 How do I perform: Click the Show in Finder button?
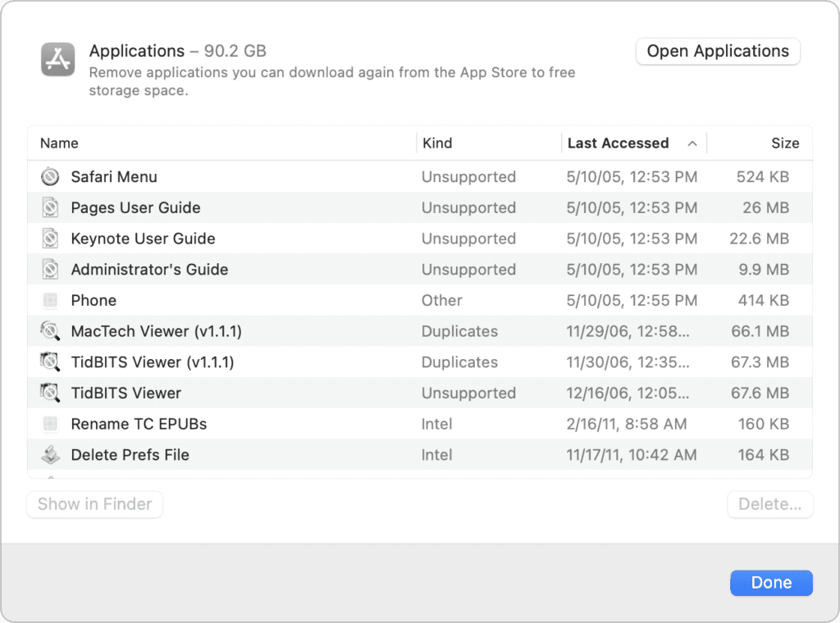click(x=94, y=504)
